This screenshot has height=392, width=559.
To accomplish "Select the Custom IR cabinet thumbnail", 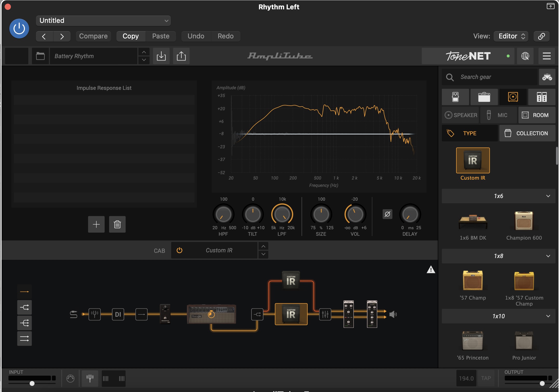I will point(473,160).
